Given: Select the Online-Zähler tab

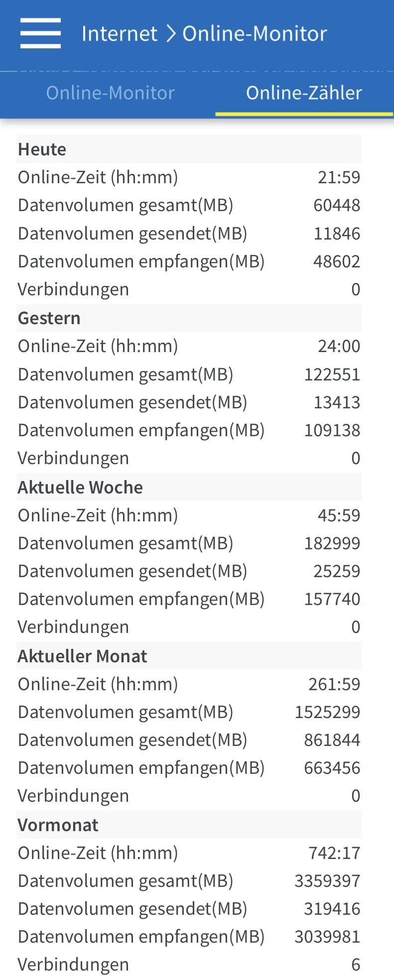Looking at the screenshot, I should (x=304, y=93).
